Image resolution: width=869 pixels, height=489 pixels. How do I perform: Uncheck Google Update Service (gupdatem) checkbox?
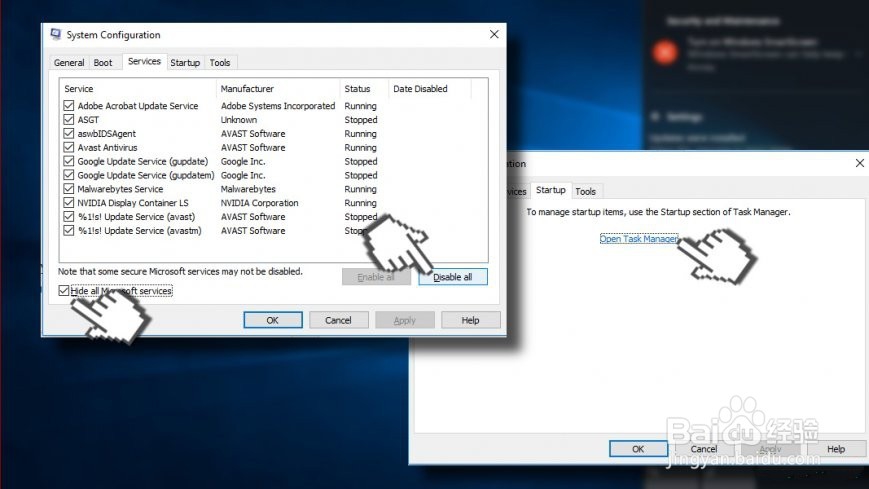click(x=69, y=175)
